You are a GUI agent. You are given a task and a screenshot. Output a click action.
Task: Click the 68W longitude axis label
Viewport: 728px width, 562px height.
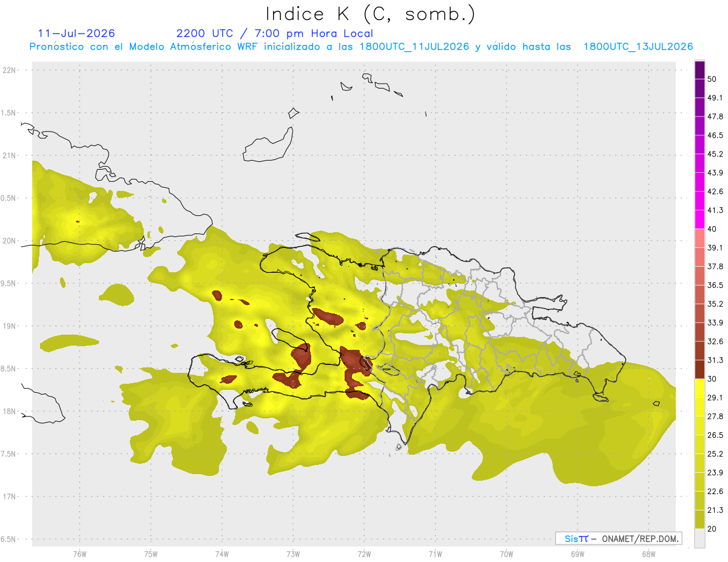pos(648,554)
